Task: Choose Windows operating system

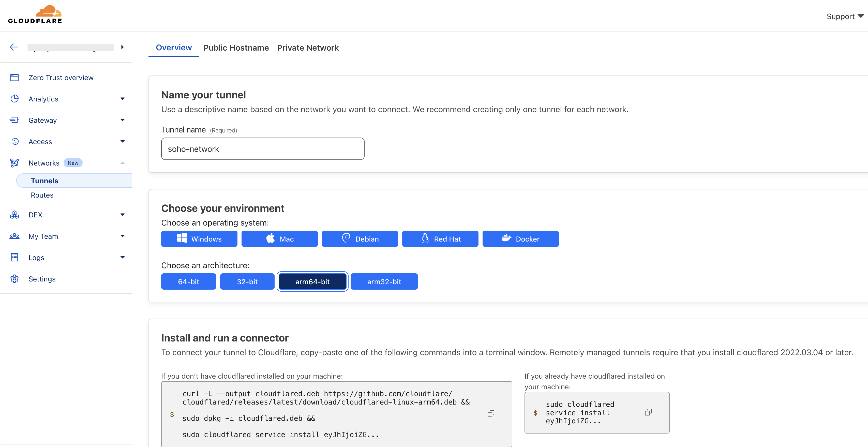Action: click(x=199, y=239)
